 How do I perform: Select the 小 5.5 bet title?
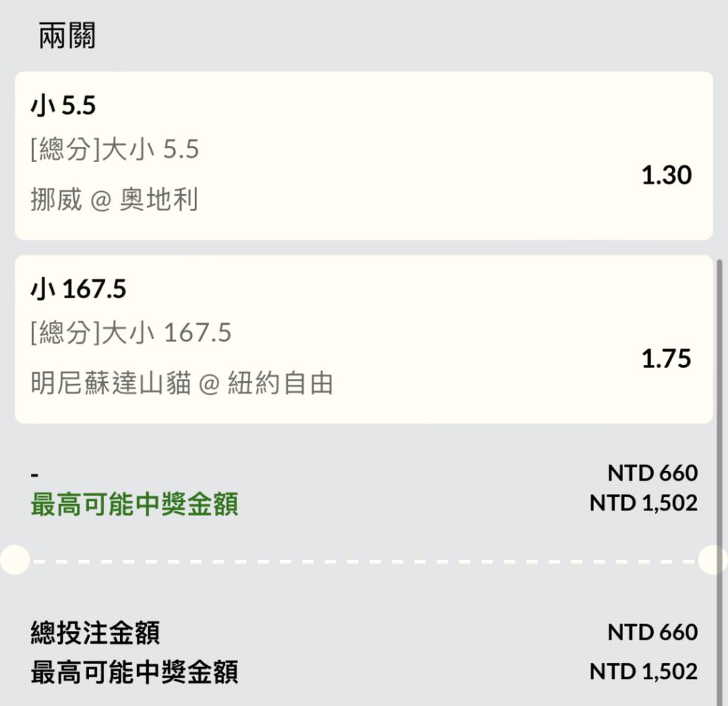(63, 105)
